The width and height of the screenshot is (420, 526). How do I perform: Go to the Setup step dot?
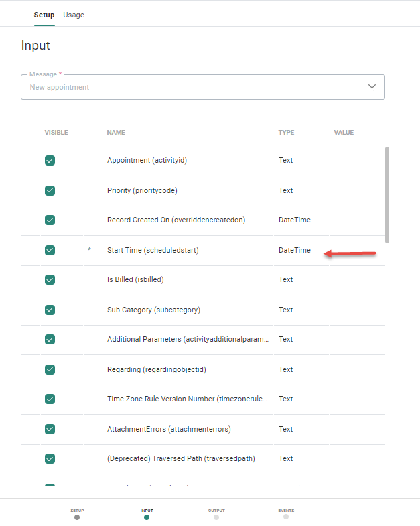pyautogui.click(x=77, y=517)
